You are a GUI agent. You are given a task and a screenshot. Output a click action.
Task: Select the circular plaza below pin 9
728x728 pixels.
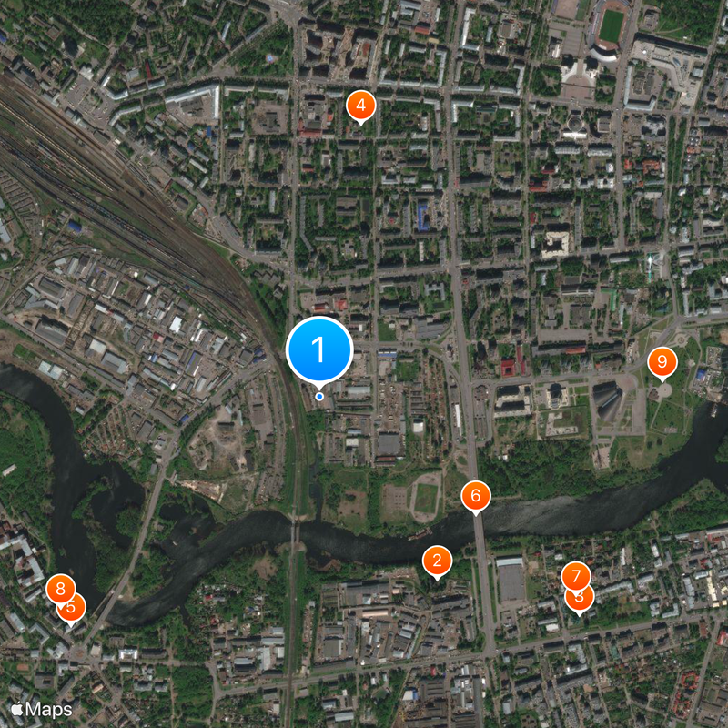(x=663, y=391)
